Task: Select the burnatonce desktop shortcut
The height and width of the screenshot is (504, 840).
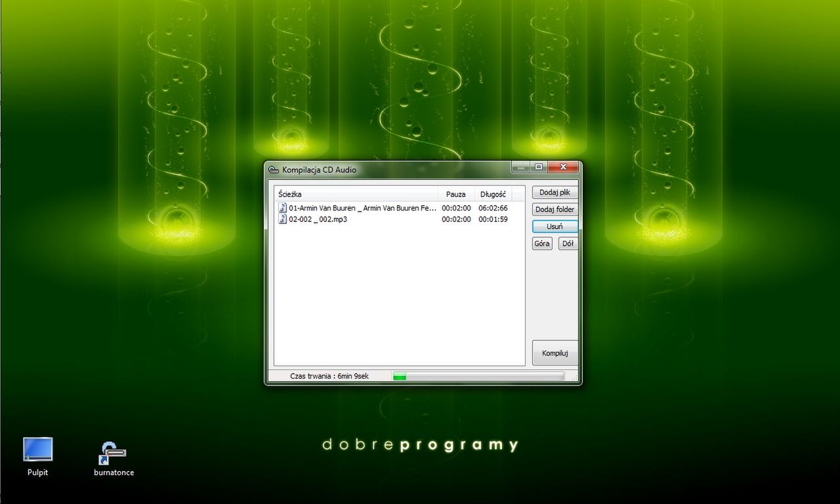Action: [114, 458]
